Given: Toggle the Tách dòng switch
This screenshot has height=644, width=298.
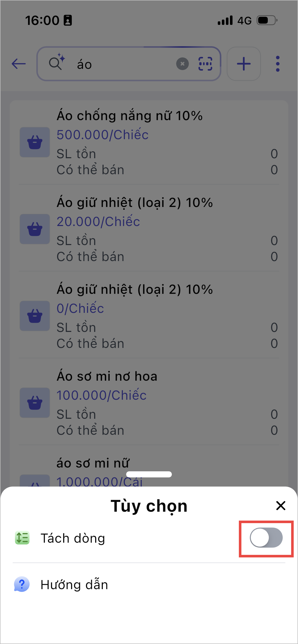Looking at the screenshot, I should [x=266, y=538].
